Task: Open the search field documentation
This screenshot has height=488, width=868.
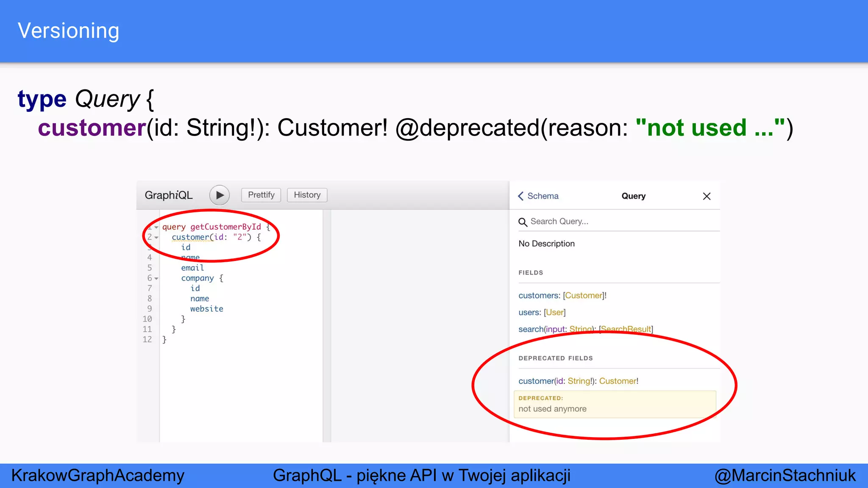Action: click(x=531, y=330)
